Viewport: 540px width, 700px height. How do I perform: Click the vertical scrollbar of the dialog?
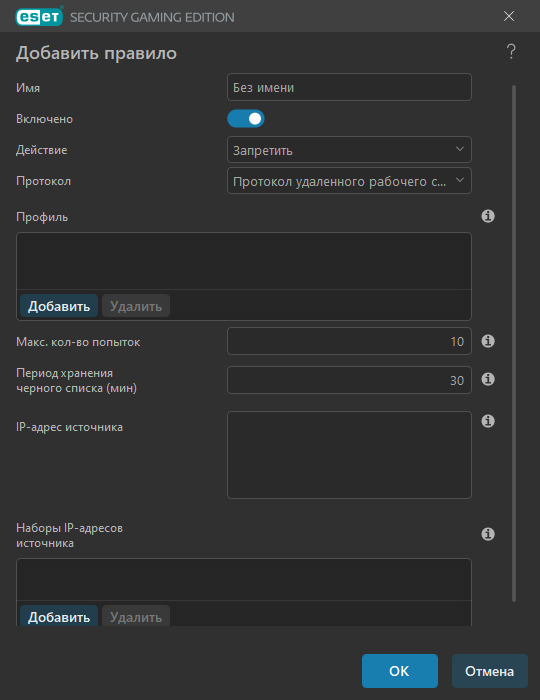pyautogui.click(x=514, y=343)
